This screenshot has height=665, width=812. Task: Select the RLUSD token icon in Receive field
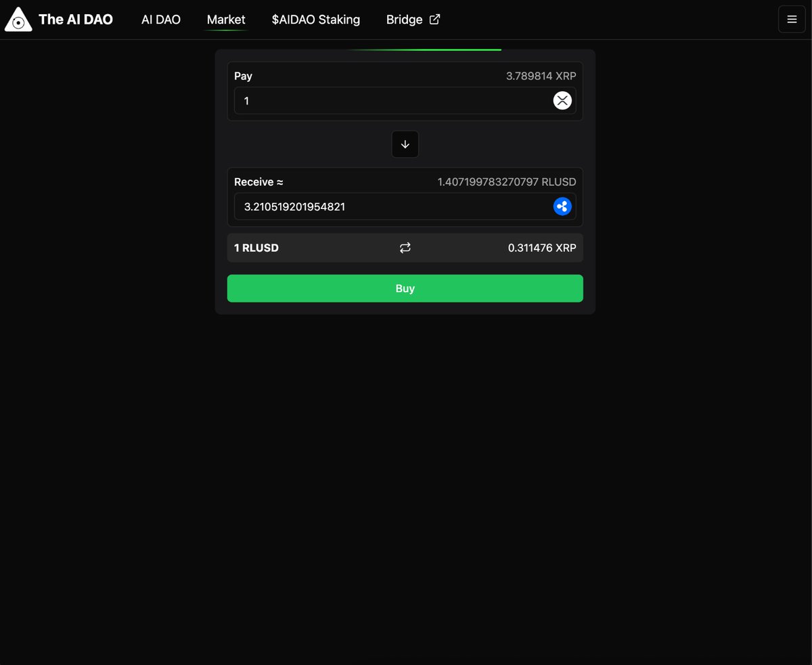(x=562, y=206)
